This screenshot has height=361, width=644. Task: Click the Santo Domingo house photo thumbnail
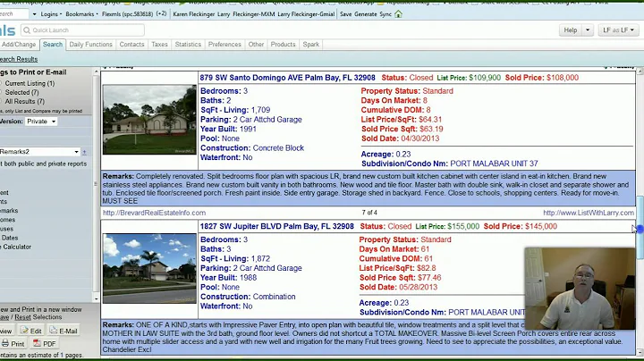149,120
